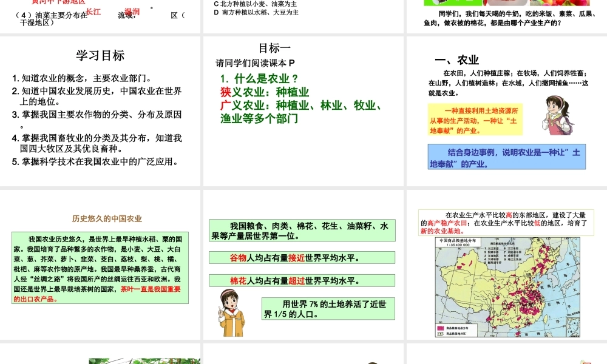The image size is (607, 364).
Task: Click the girl with pigtails cartoon image
Action: [557, 116]
